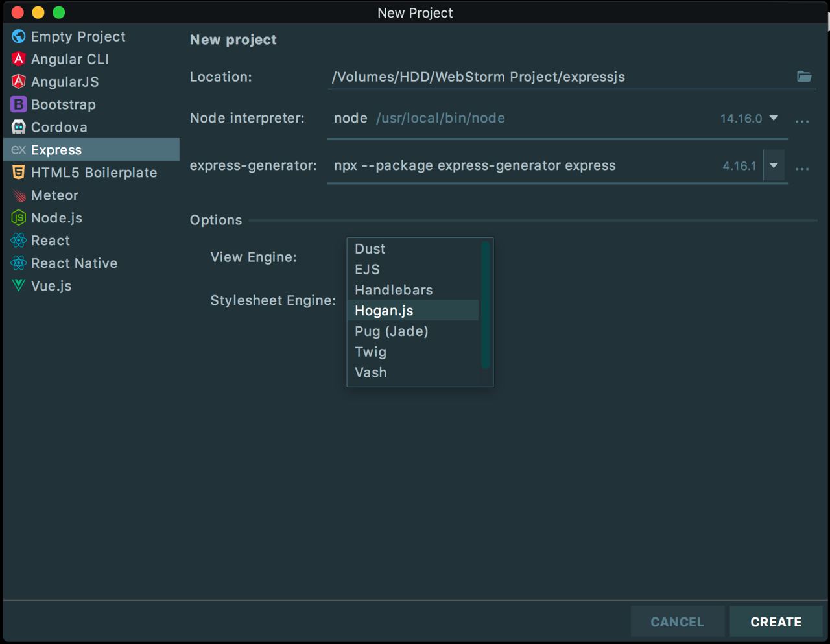The height and width of the screenshot is (644, 830).
Task: Pick Handlebars as the view engine
Action: click(394, 290)
